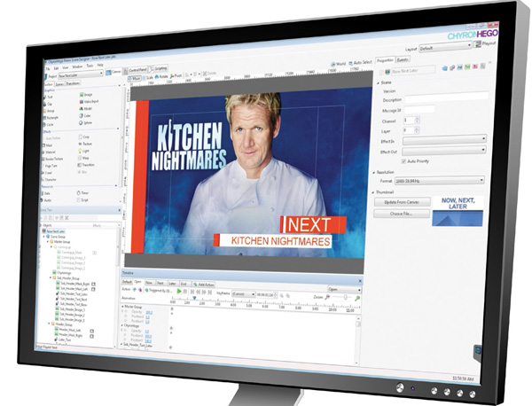532x406 pixels.
Task: Toggle mask icon beside Sub_Header_Mask_Right
Action: (93, 285)
